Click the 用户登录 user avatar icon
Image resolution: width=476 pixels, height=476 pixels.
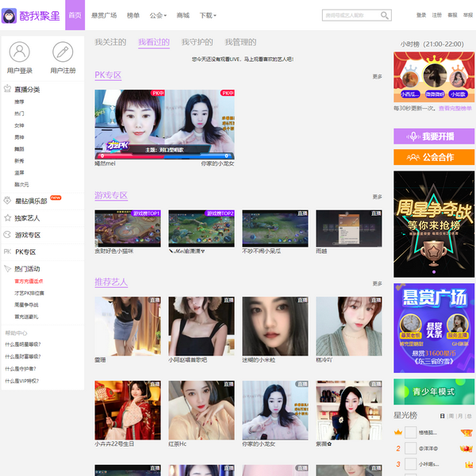20,52
